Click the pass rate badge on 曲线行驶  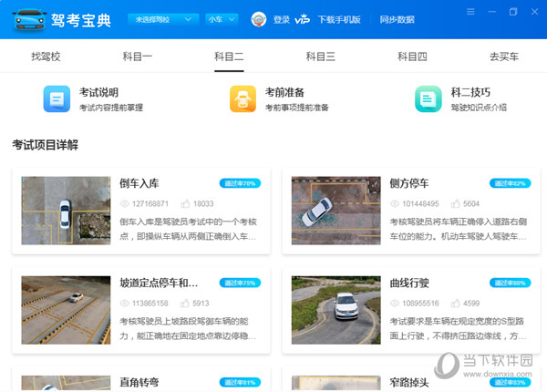[510, 283]
